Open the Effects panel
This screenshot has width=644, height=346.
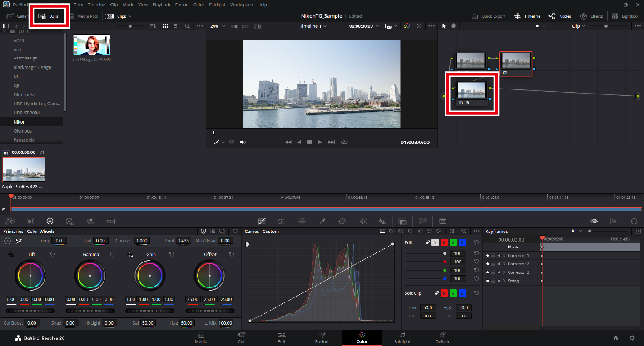point(591,16)
